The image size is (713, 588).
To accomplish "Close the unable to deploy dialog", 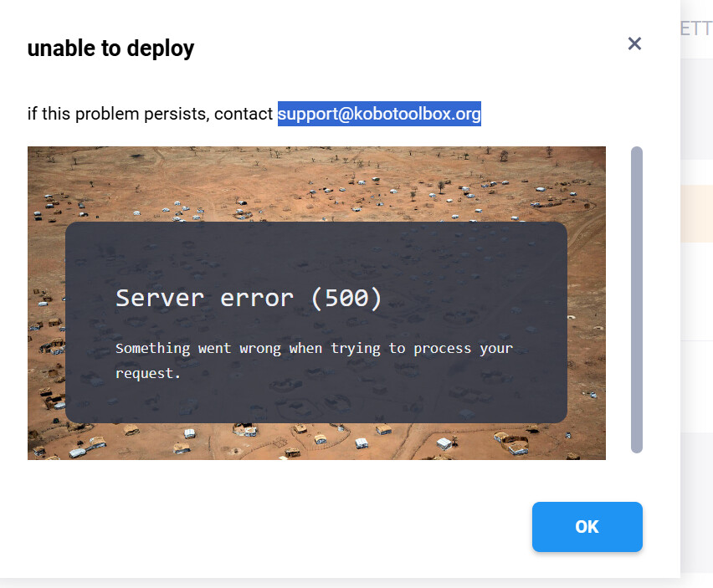I will [634, 43].
